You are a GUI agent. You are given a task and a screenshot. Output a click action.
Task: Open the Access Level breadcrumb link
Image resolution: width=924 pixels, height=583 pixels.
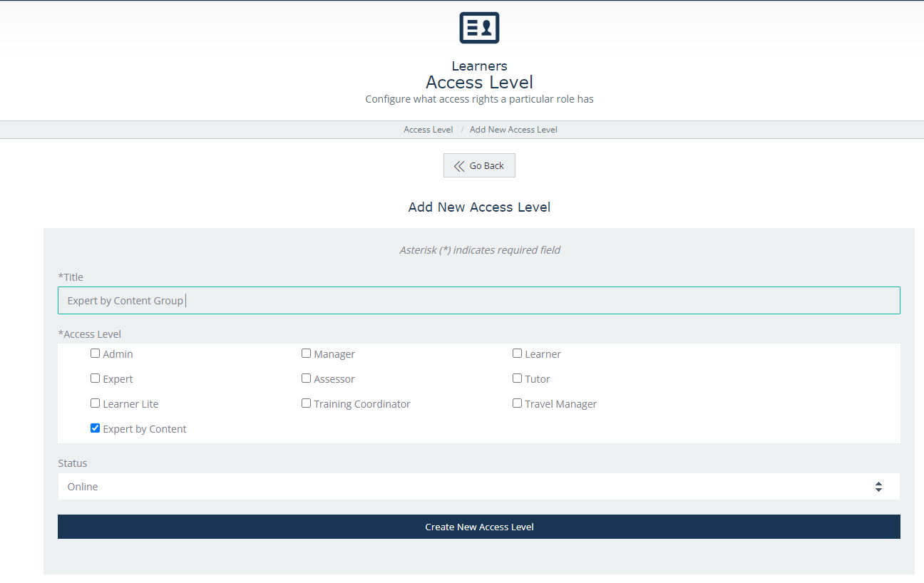[x=428, y=130]
